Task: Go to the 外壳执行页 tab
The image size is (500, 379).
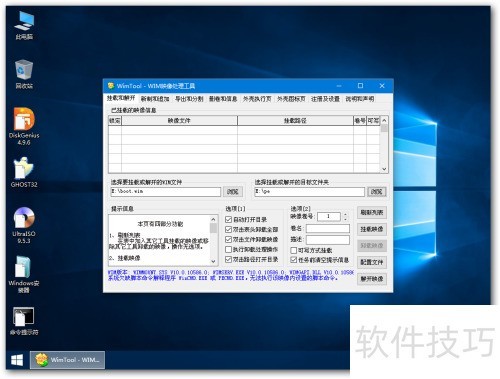Action: pos(257,99)
